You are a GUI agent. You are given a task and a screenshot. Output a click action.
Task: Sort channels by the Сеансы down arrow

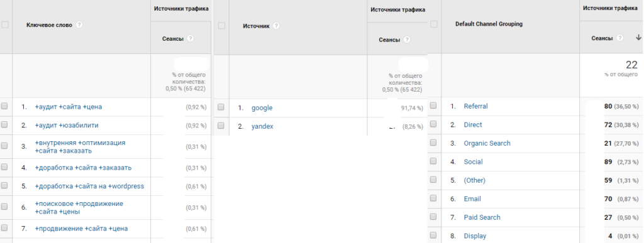638,37
